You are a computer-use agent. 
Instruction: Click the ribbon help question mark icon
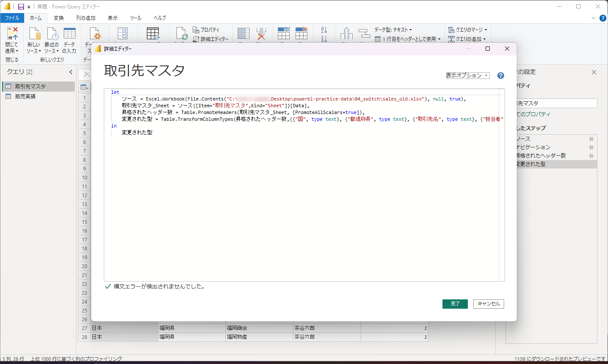coord(603,18)
